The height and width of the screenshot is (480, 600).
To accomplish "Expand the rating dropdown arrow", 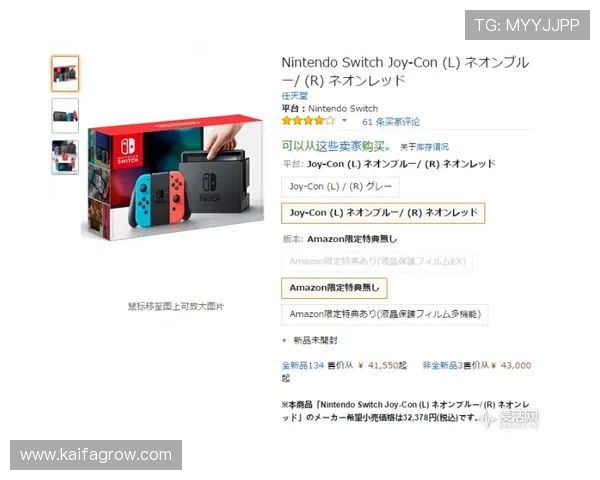I will (x=344, y=121).
